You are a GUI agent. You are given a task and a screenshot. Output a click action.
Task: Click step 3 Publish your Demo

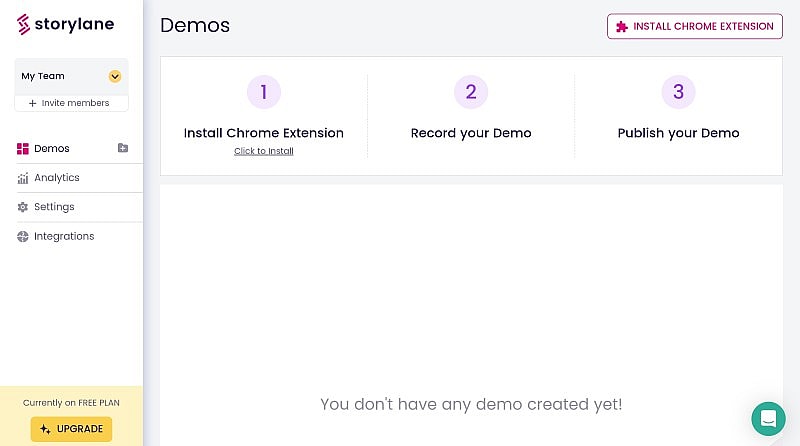pos(678,133)
